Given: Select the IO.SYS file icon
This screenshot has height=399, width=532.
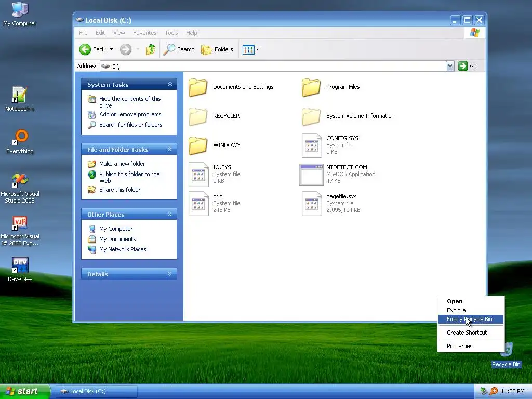Looking at the screenshot, I should click(x=198, y=175).
